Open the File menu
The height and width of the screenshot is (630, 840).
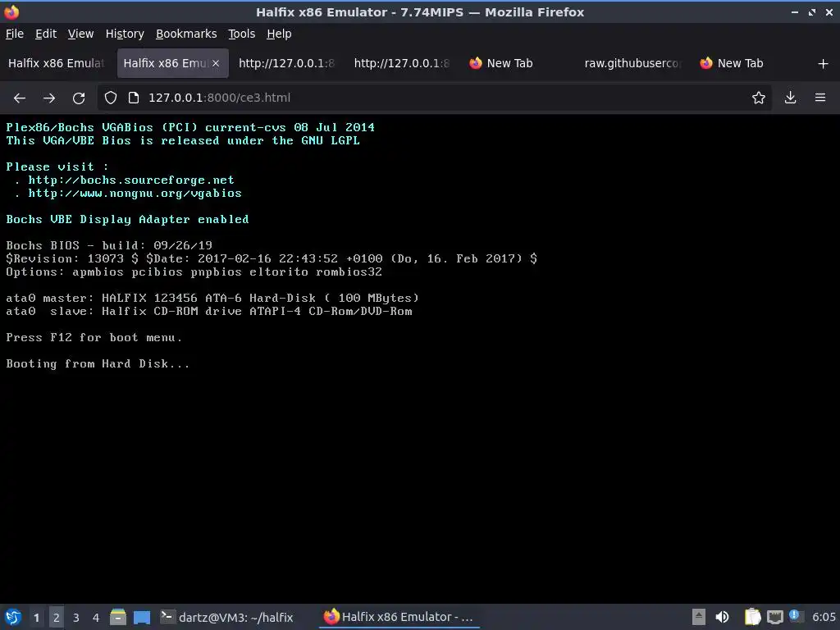15,34
